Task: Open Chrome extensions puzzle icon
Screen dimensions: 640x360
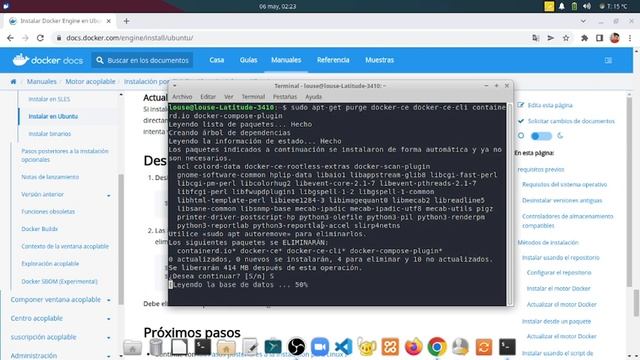Action: pos(584,38)
